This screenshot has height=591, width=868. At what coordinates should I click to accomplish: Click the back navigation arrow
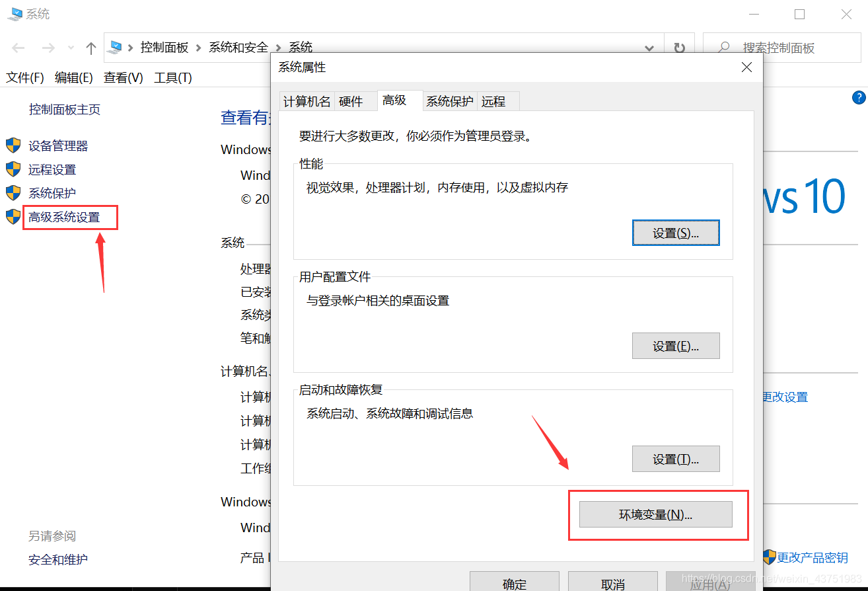(x=18, y=47)
